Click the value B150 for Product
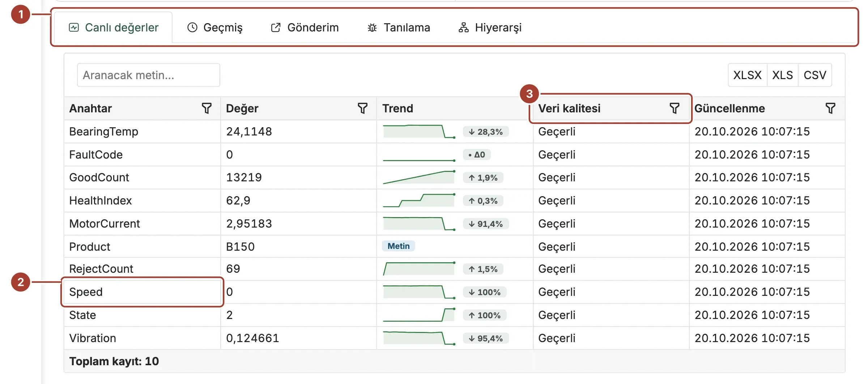 point(241,247)
